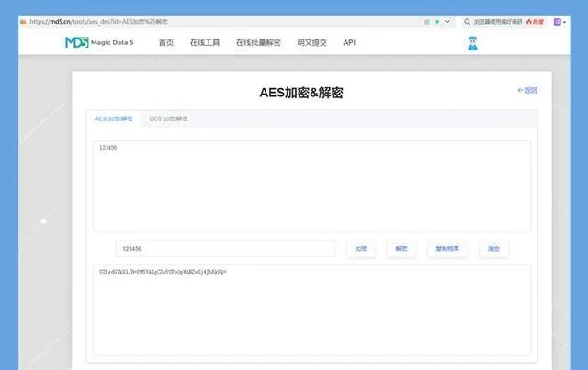Viewport: 588px width, 370px height.
Task: Select the AES 加密/解密 tab
Action: pyautogui.click(x=114, y=118)
